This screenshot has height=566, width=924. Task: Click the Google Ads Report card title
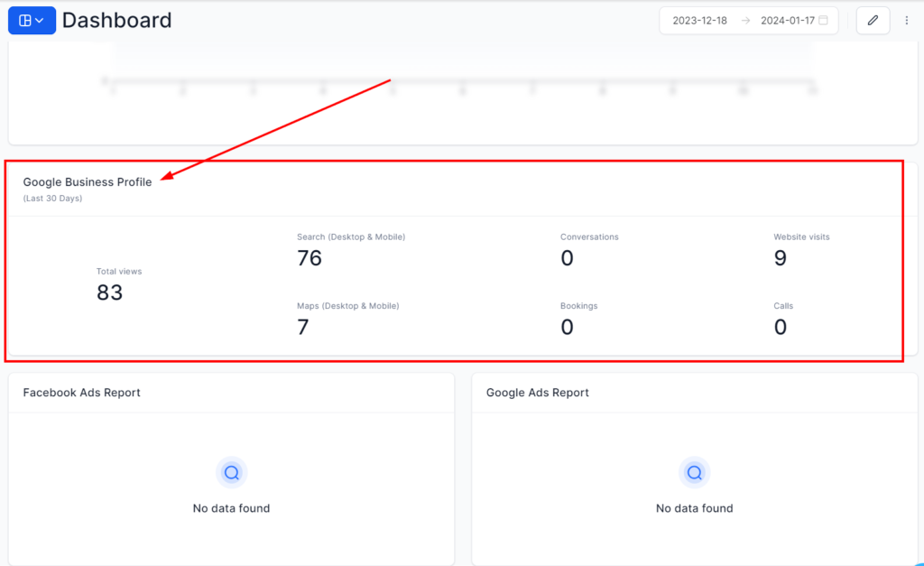tap(538, 393)
